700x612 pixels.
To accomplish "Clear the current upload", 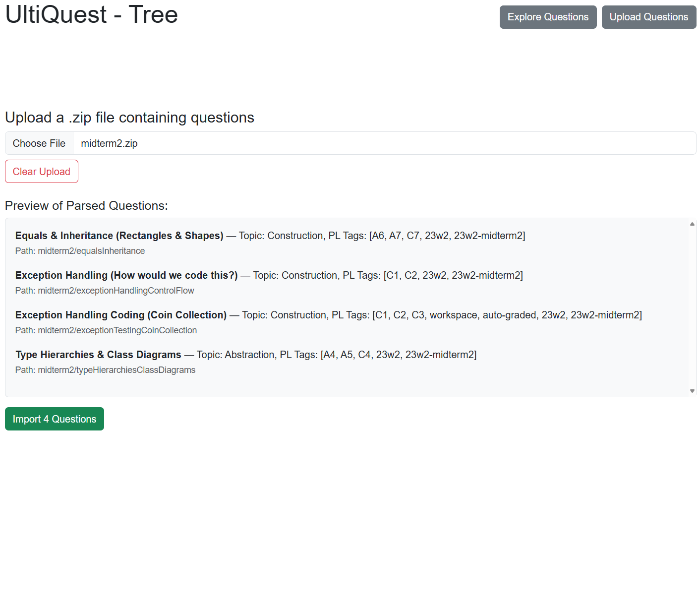I will point(42,172).
